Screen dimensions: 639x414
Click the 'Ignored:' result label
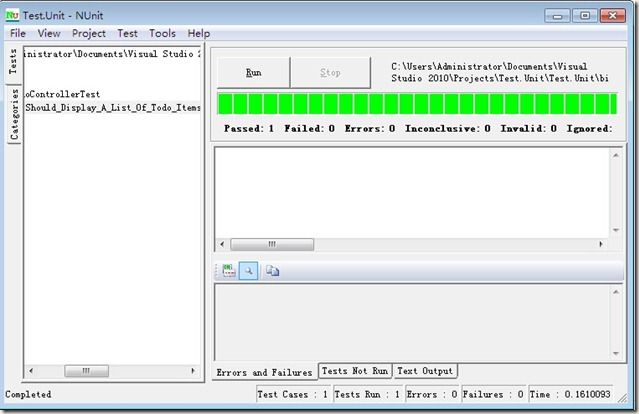pos(589,129)
